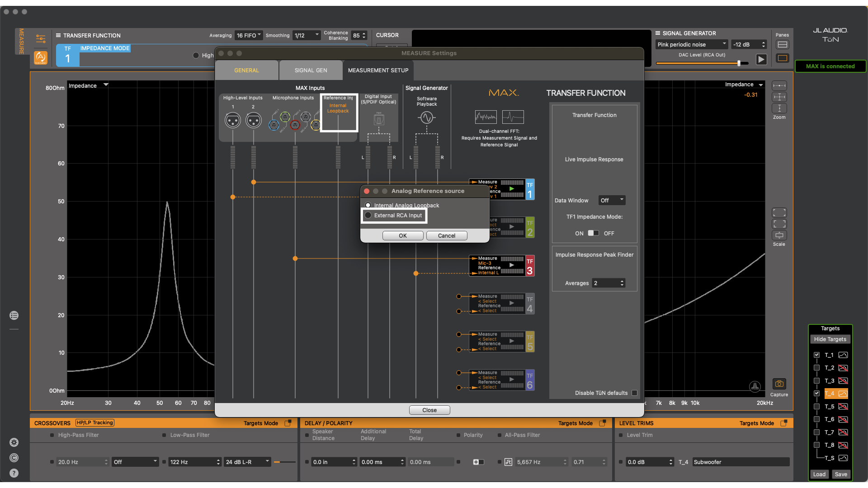This screenshot has width=868, height=488.
Task: Click the T_S target curve icon
Action: 843,458
